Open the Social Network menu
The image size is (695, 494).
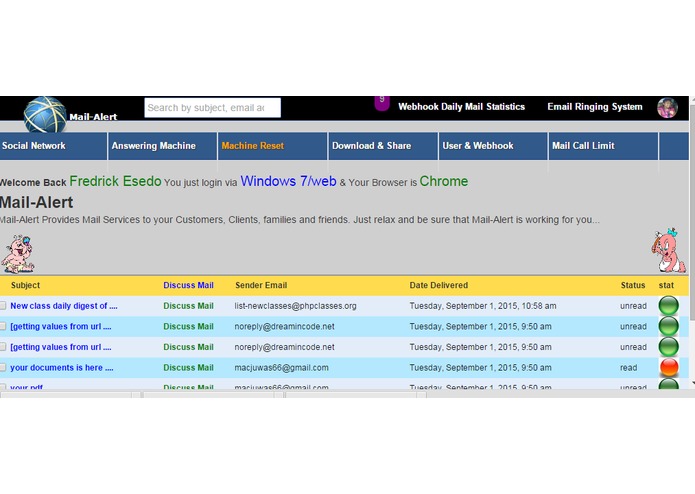(53, 146)
